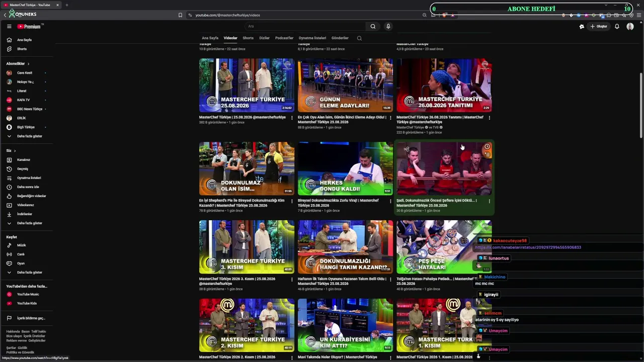The height and width of the screenshot is (362, 644).
Task: Open Kanalınız in the sidebar
Action: (28, 160)
